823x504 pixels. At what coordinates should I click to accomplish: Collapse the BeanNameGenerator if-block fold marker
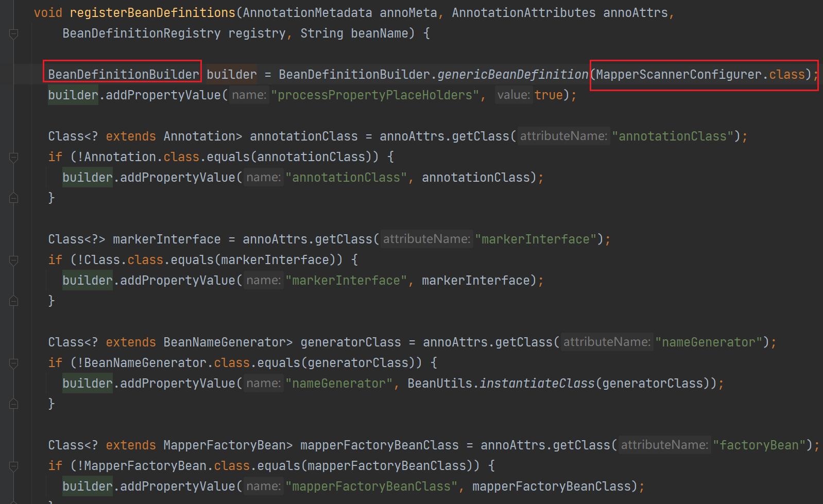click(14, 363)
